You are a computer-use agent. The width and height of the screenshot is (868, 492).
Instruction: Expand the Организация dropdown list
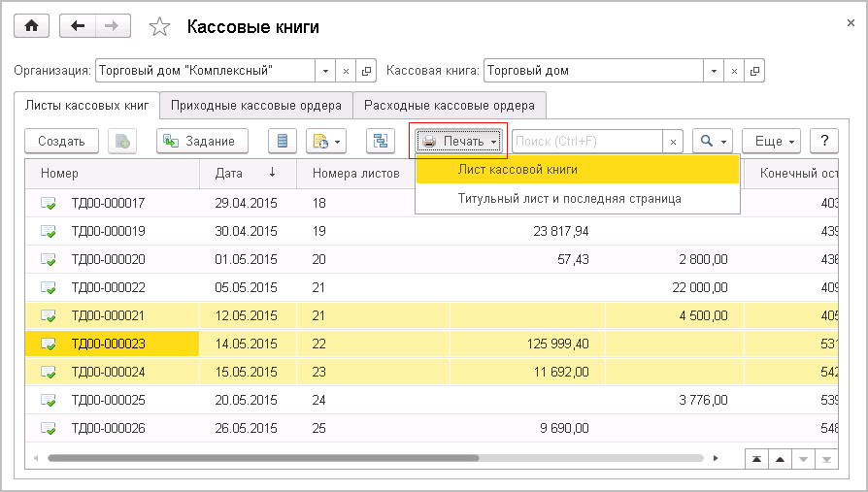coord(325,71)
